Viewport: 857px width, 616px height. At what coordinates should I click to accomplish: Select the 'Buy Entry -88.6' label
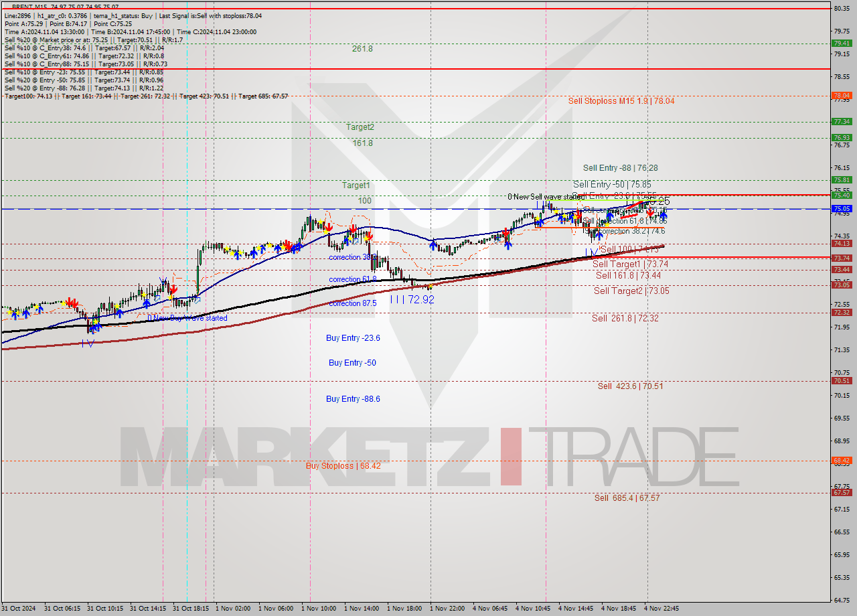tap(353, 398)
